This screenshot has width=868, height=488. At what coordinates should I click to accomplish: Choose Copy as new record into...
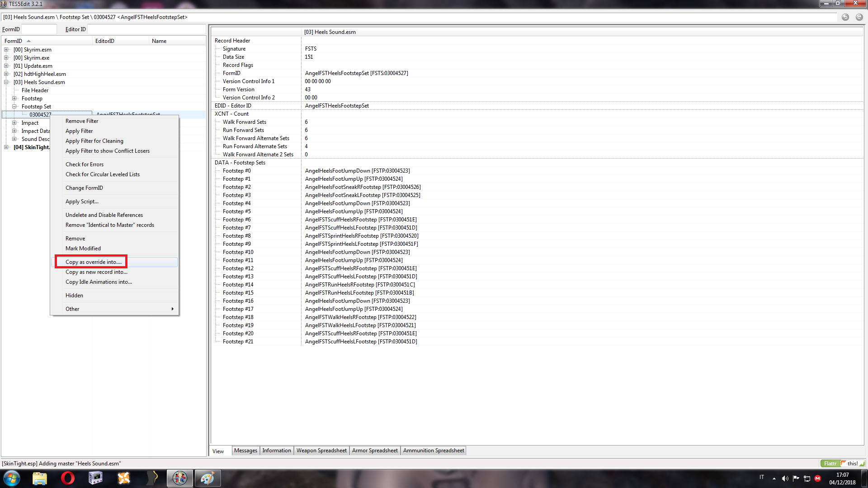(x=115, y=272)
